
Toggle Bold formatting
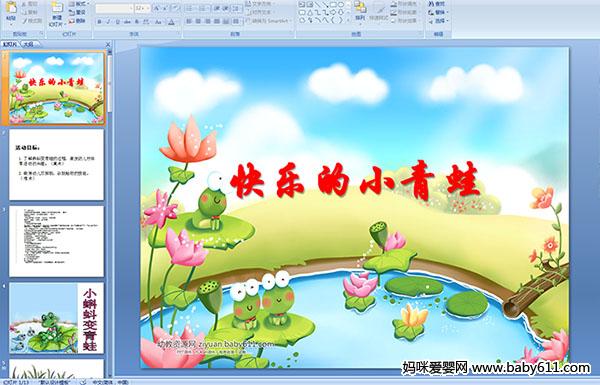(99, 22)
